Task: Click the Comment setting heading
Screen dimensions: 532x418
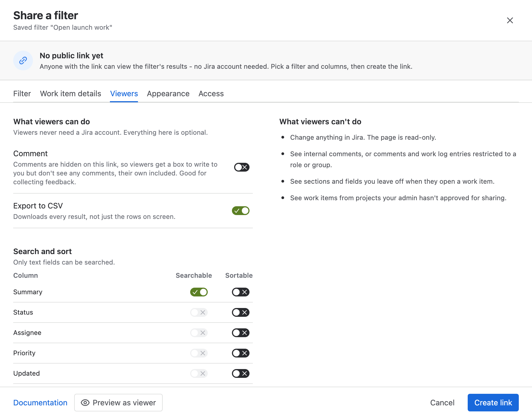Action: pyautogui.click(x=31, y=154)
